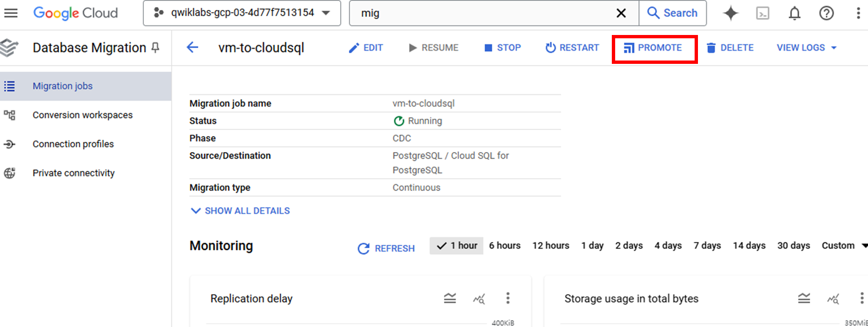Image resolution: width=868 pixels, height=327 pixels.
Task: Expand the VIEW LOGS dropdown
Action: tap(807, 48)
